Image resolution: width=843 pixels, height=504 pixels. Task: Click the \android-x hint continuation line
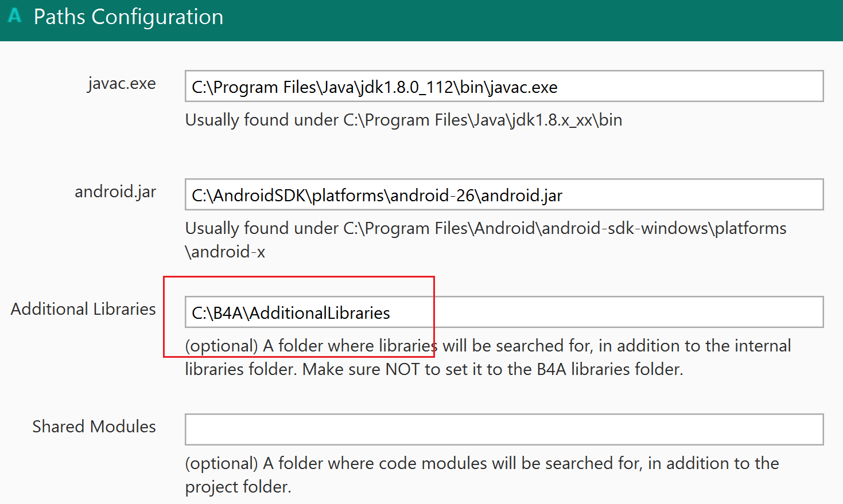[x=225, y=252]
